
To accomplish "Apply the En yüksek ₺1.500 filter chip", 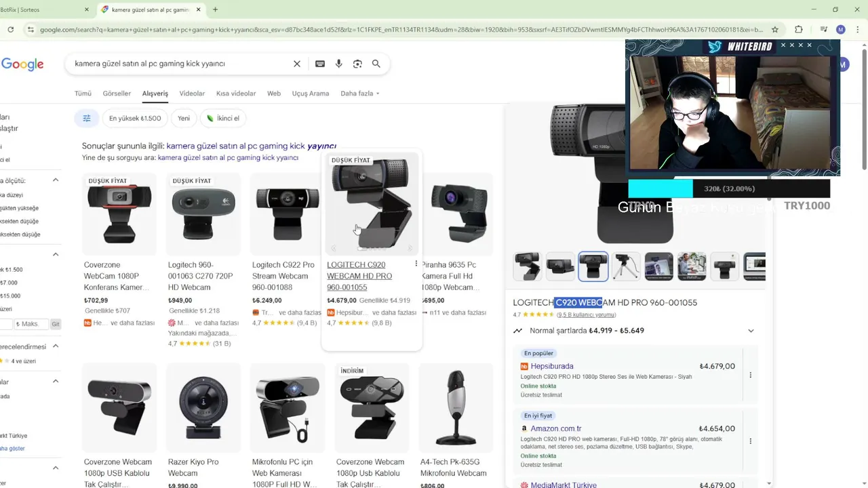I will 135,118.
